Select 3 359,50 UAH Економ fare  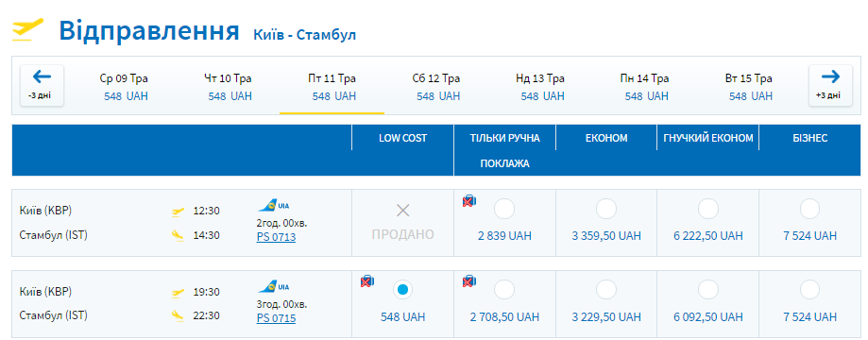click(606, 210)
